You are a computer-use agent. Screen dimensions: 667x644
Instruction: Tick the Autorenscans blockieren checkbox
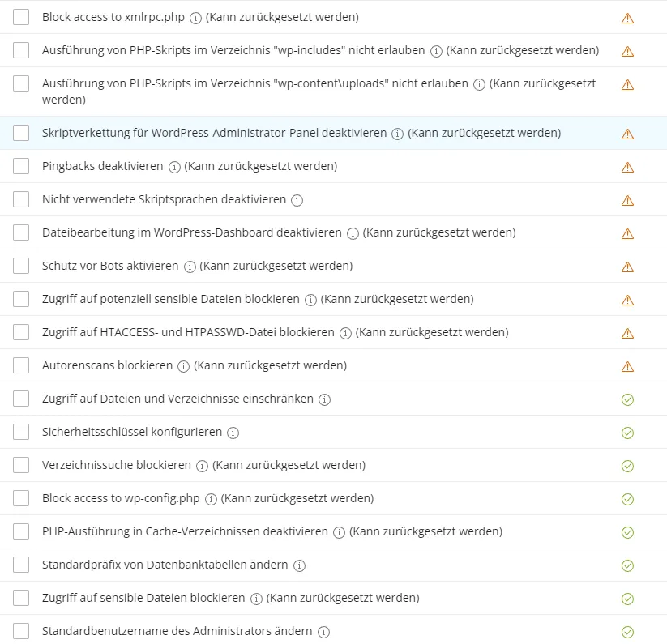point(21,365)
